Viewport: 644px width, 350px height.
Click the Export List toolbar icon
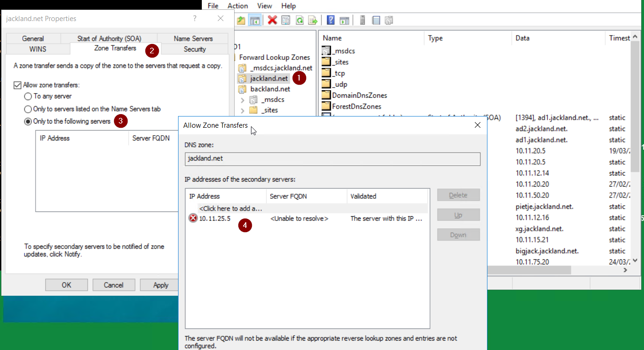(x=313, y=20)
